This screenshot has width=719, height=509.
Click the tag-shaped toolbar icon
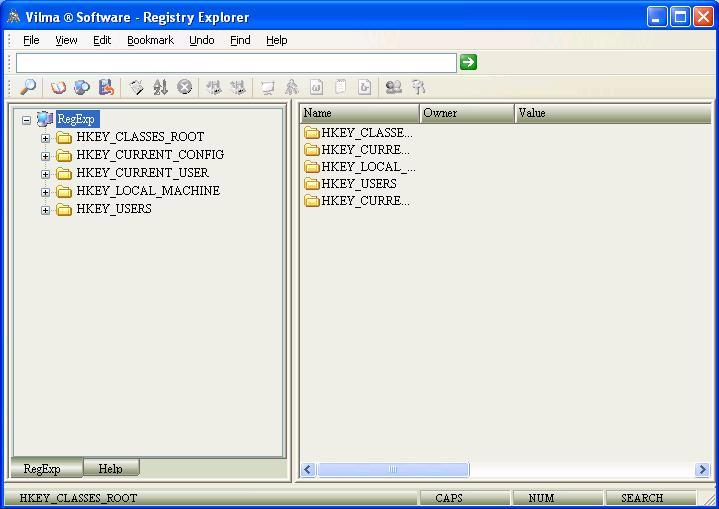[136, 87]
